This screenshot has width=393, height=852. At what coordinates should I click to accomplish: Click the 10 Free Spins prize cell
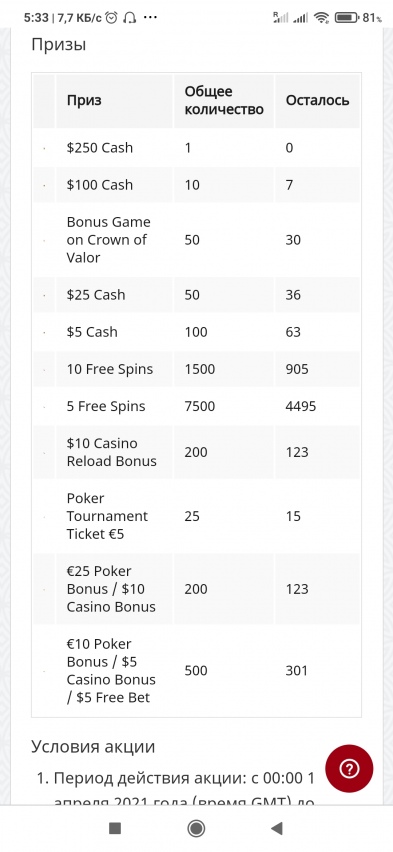[x=114, y=369]
